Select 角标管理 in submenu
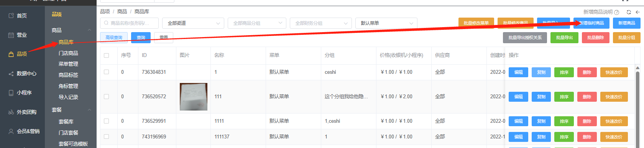This screenshot has width=644, height=148. coord(68,86)
